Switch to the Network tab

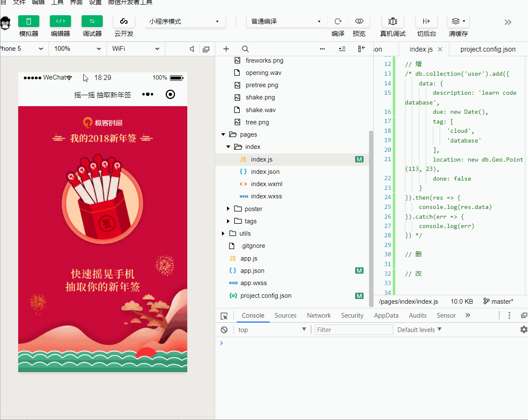point(319,316)
